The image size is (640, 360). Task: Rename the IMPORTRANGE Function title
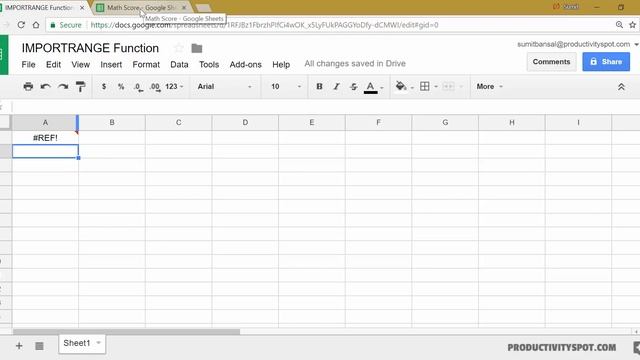pos(90,48)
